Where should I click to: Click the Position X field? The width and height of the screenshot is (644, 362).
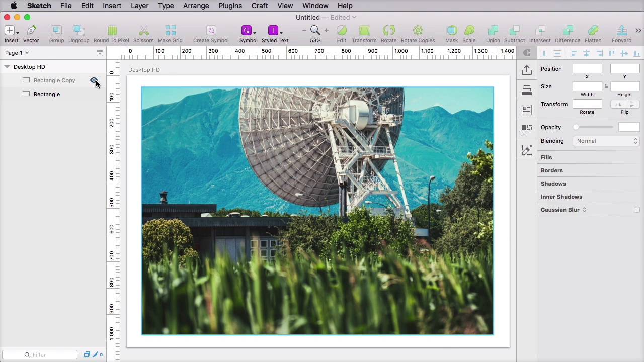coord(587,69)
